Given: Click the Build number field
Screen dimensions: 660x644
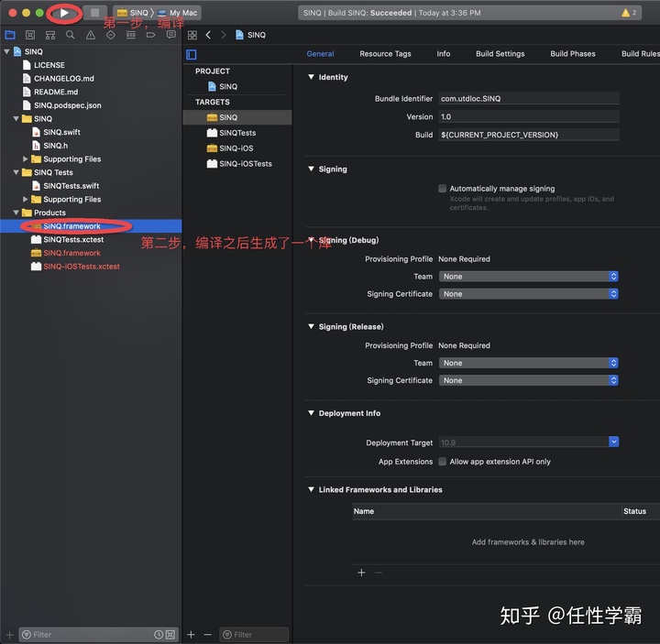Looking at the screenshot, I should [529, 135].
